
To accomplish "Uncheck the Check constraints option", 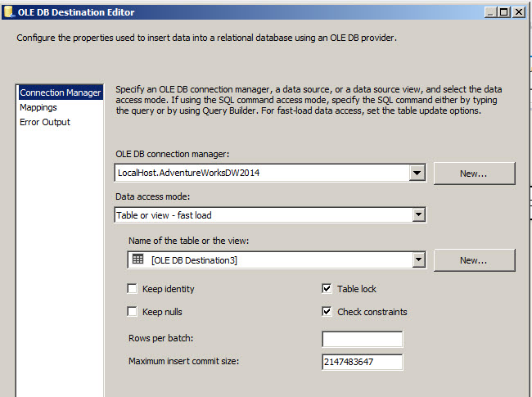I will pyautogui.click(x=327, y=312).
